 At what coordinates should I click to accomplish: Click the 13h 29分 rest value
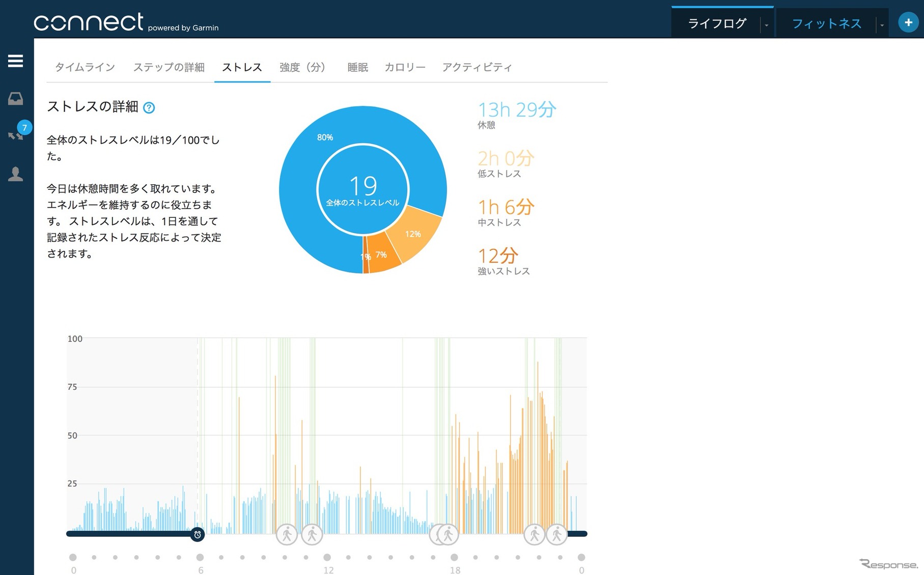517,109
